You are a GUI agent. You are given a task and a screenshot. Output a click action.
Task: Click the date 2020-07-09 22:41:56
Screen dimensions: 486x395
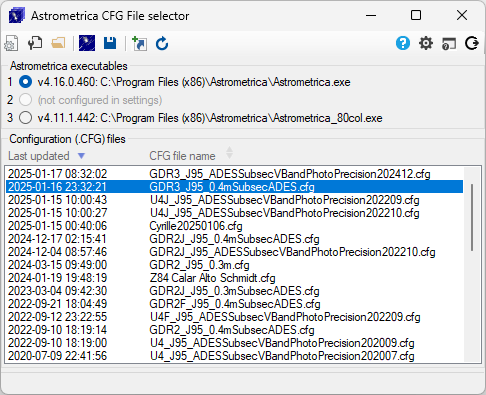pyautogui.click(x=57, y=356)
